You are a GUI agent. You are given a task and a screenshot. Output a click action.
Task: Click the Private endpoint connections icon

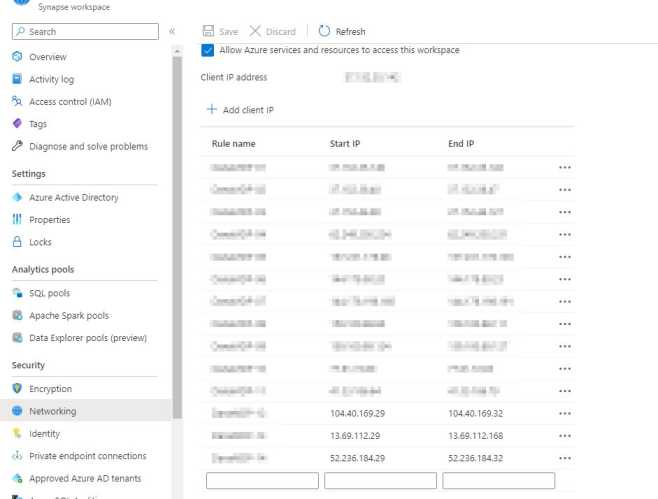(x=17, y=455)
